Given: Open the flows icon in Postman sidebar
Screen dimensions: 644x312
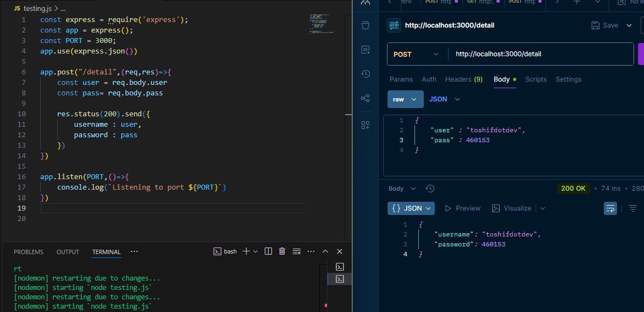Looking at the screenshot, I should click(x=365, y=98).
